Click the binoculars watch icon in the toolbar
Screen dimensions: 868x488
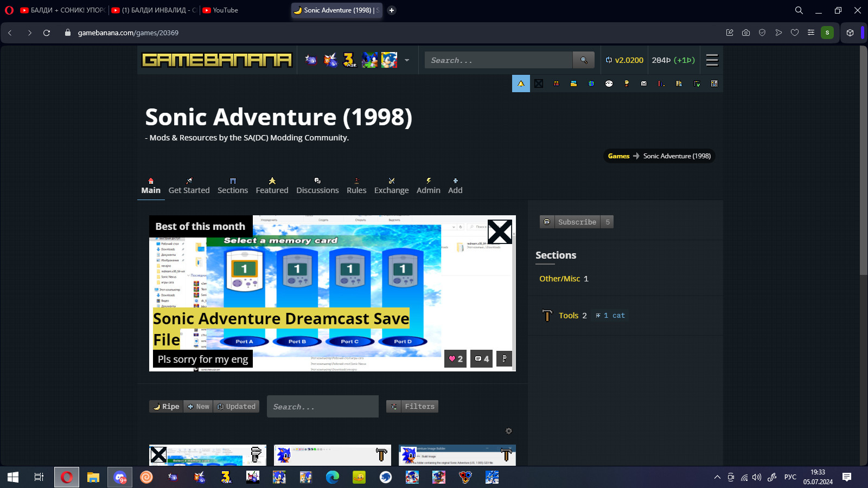(x=556, y=84)
